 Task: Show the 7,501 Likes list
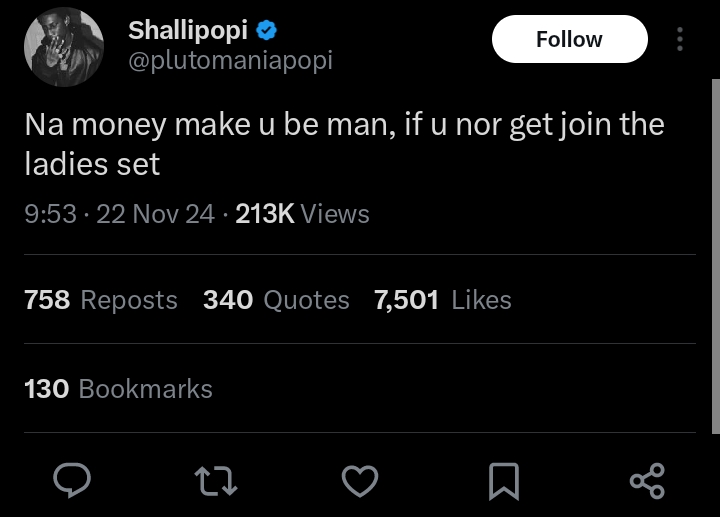(x=442, y=300)
